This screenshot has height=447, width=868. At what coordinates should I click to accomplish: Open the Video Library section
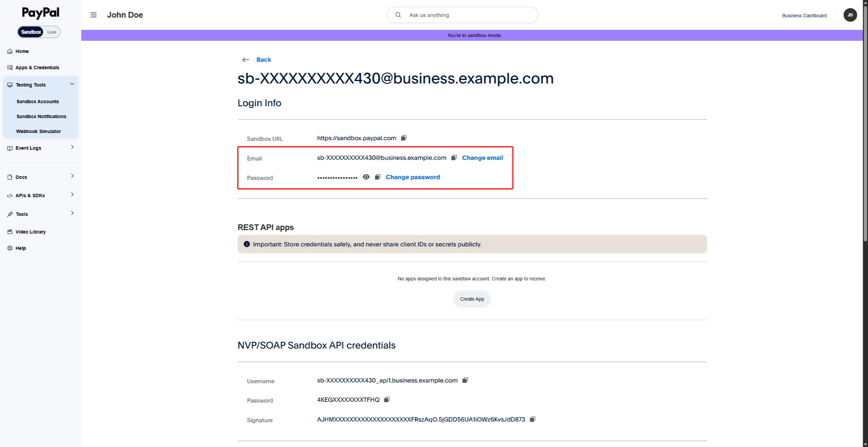pyautogui.click(x=30, y=232)
